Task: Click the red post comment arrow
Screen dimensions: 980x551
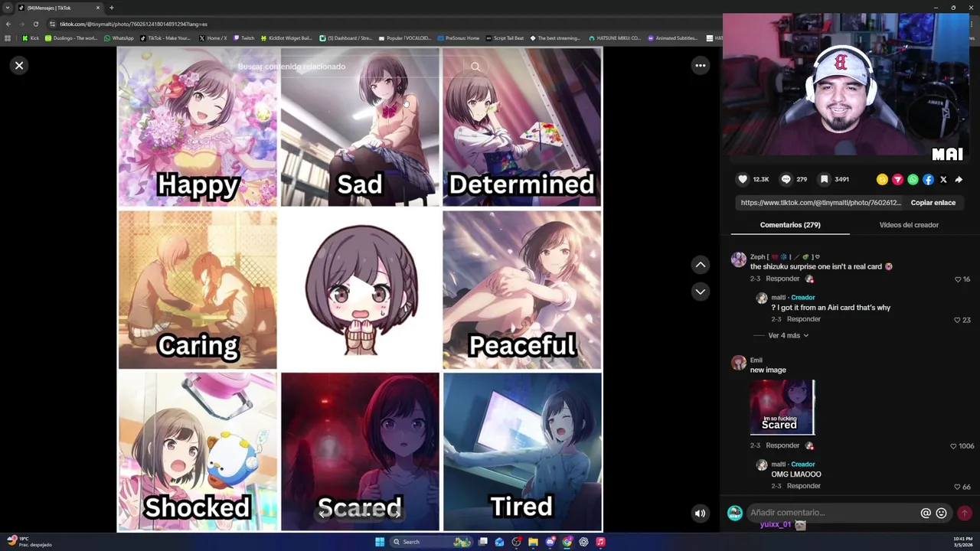Action: (965, 513)
